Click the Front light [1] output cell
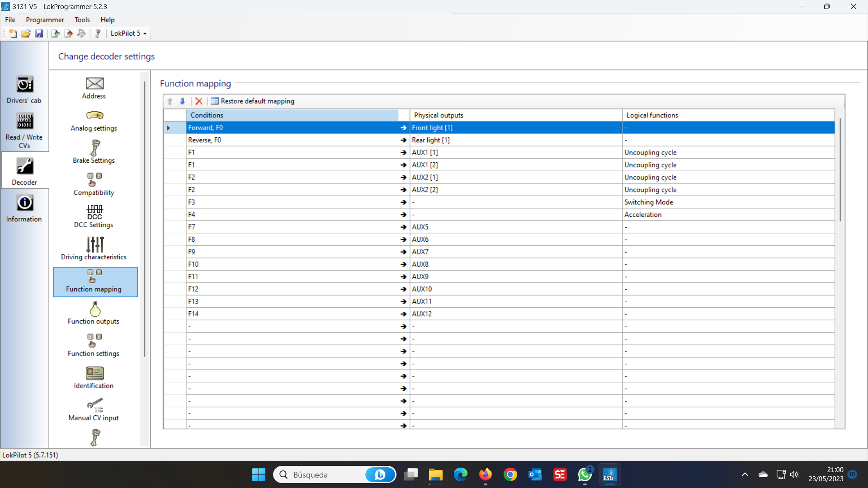This screenshot has width=868, height=488. (x=516, y=128)
